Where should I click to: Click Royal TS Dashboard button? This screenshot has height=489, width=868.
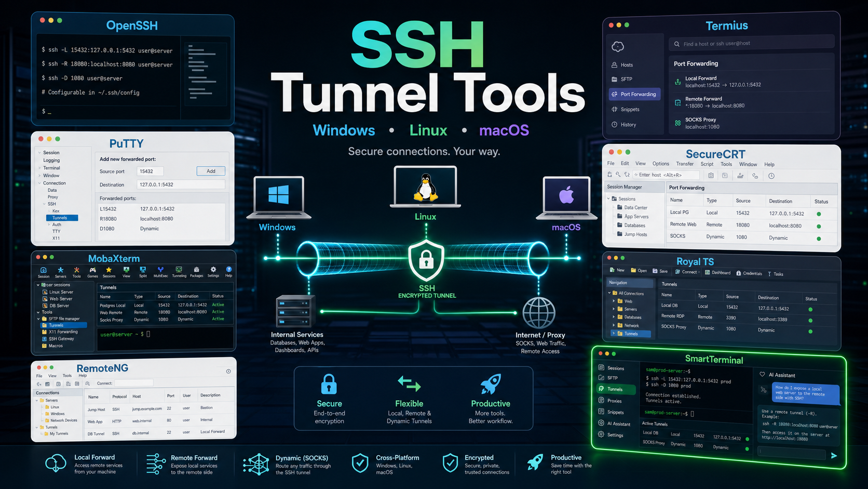tap(717, 272)
